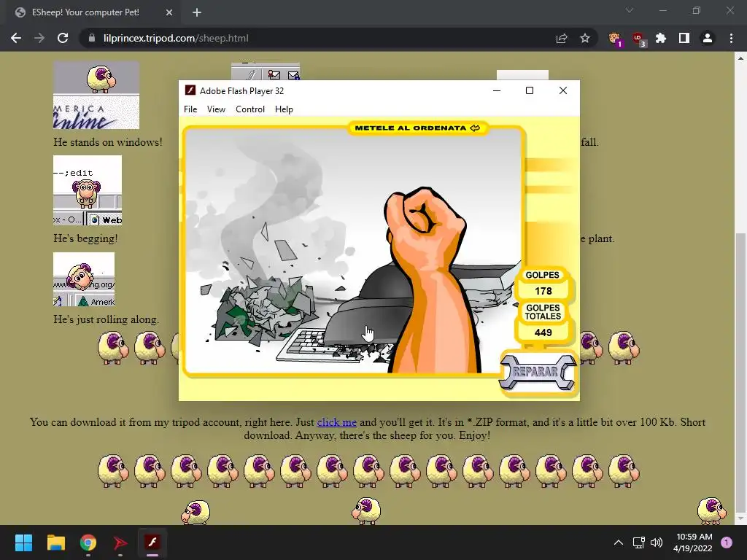Click the site lock icon
The width and height of the screenshot is (747, 560).
pyautogui.click(x=92, y=38)
